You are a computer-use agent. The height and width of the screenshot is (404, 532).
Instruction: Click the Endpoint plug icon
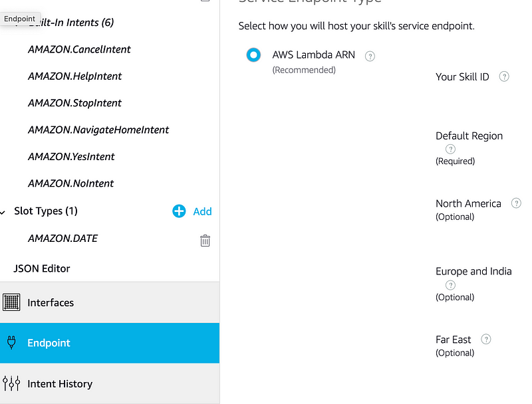pos(11,343)
